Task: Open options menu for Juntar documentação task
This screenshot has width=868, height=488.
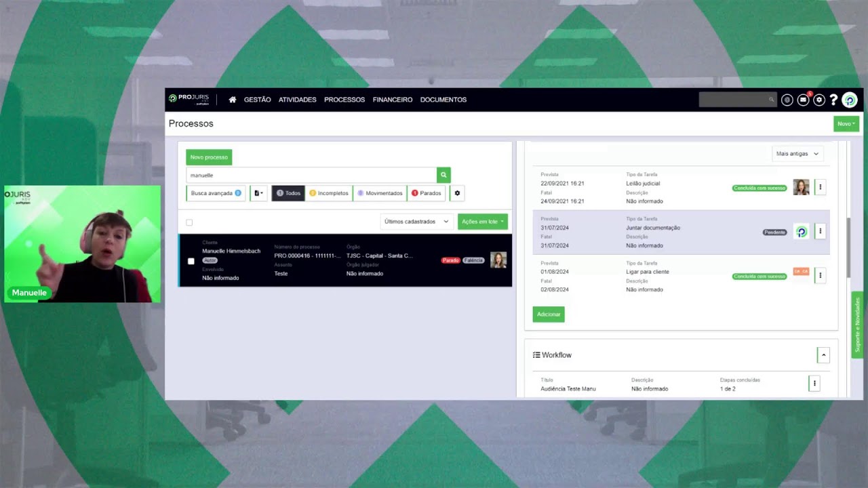Action: point(820,232)
